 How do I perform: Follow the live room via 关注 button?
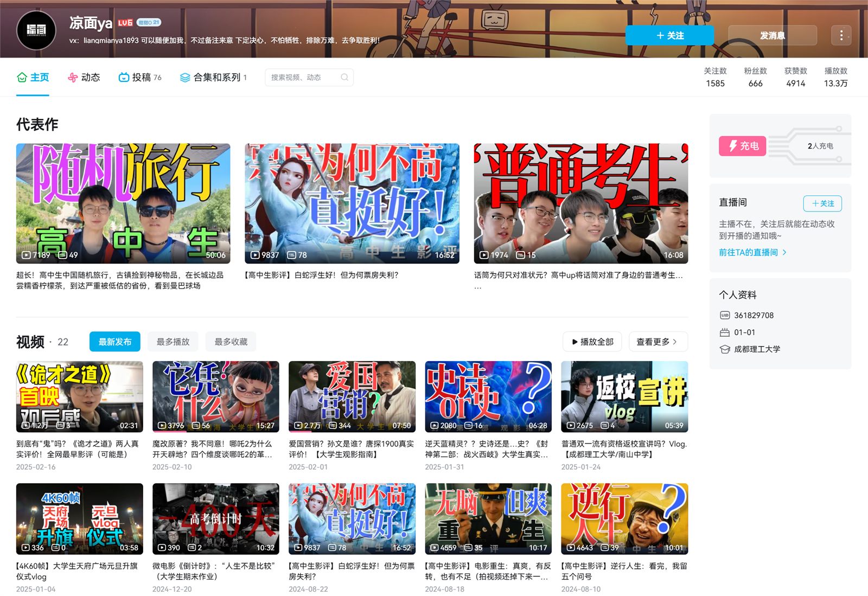tap(822, 203)
